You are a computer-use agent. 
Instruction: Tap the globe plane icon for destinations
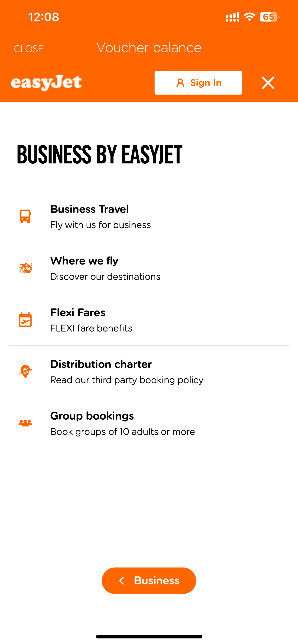point(26,268)
